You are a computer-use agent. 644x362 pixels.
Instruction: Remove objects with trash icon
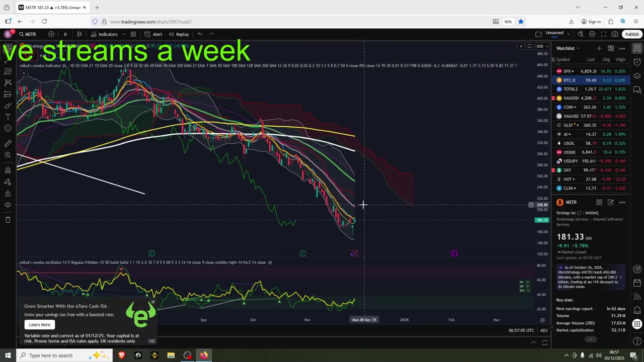point(8,220)
